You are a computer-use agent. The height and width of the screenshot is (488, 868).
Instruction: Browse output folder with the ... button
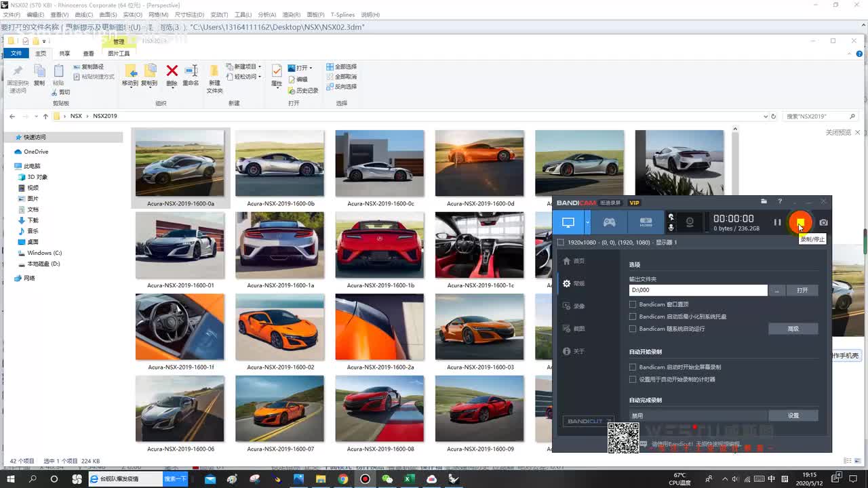(776, 290)
